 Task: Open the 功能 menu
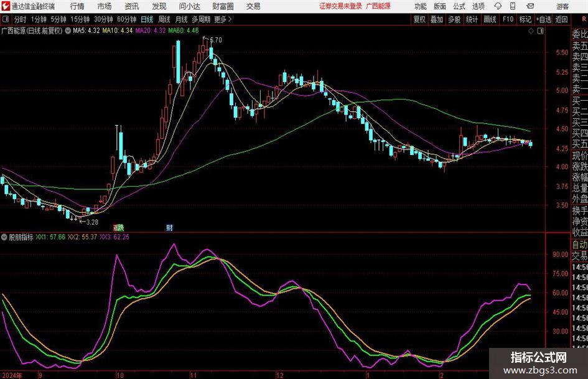(x=421, y=6)
